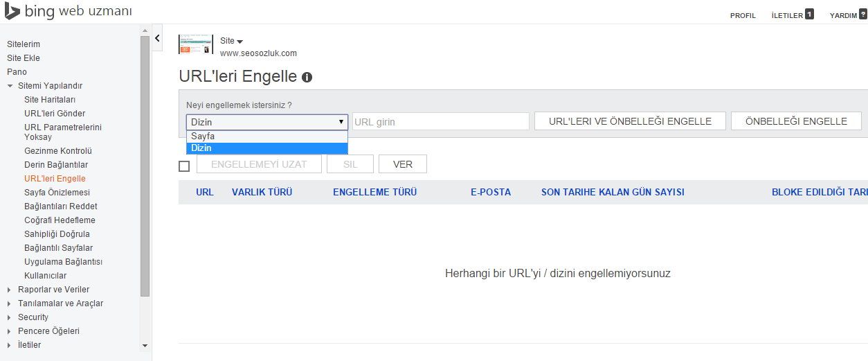Image resolution: width=868 pixels, height=361 pixels.
Task: Focus the URL girin text field
Action: point(440,122)
